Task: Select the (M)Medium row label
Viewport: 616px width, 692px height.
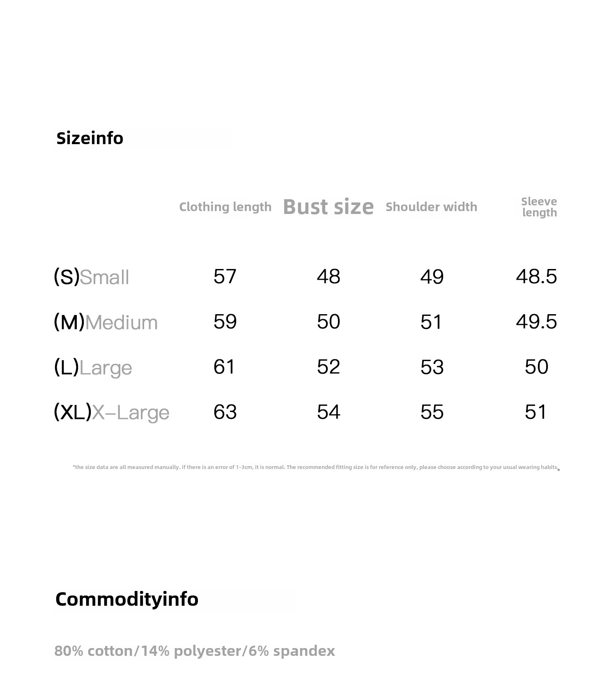Action: click(x=106, y=322)
